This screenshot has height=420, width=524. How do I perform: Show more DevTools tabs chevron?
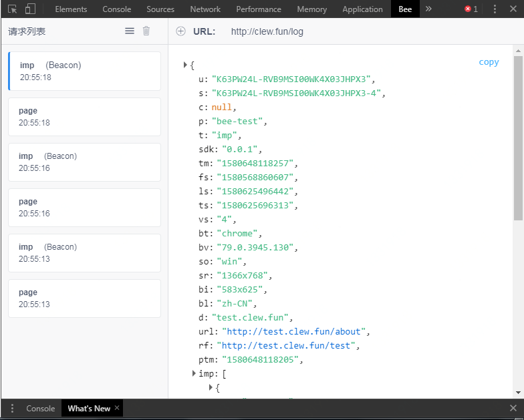[428, 9]
